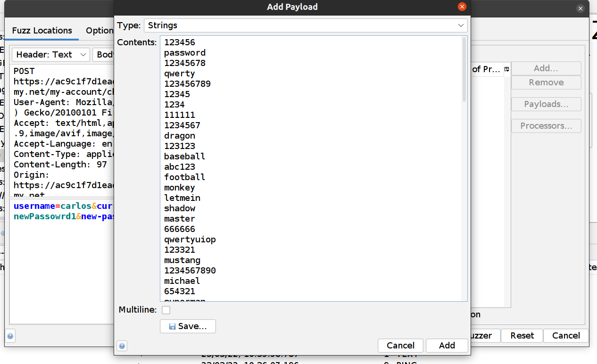
Task: Select payload line '111111'
Action: (180, 115)
